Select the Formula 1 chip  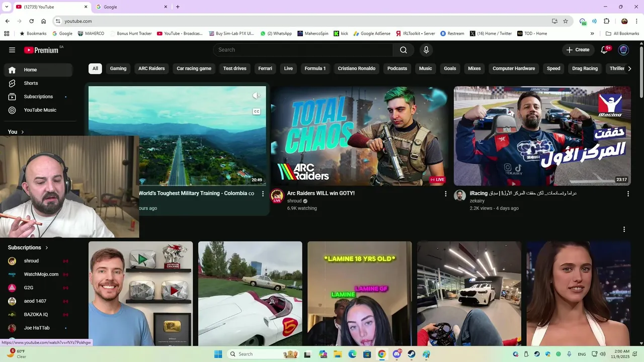click(315, 68)
